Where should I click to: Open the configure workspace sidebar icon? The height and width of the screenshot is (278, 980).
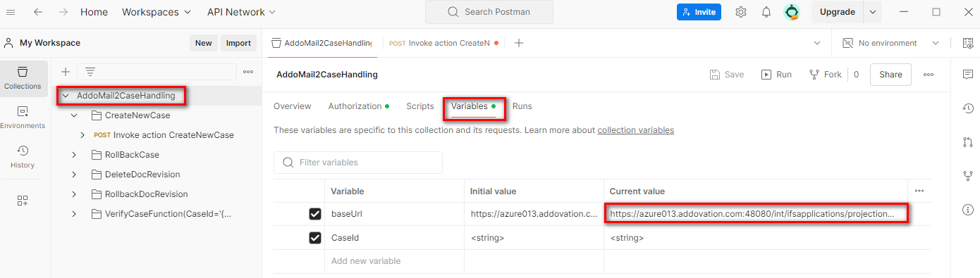[x=23, y=201]
